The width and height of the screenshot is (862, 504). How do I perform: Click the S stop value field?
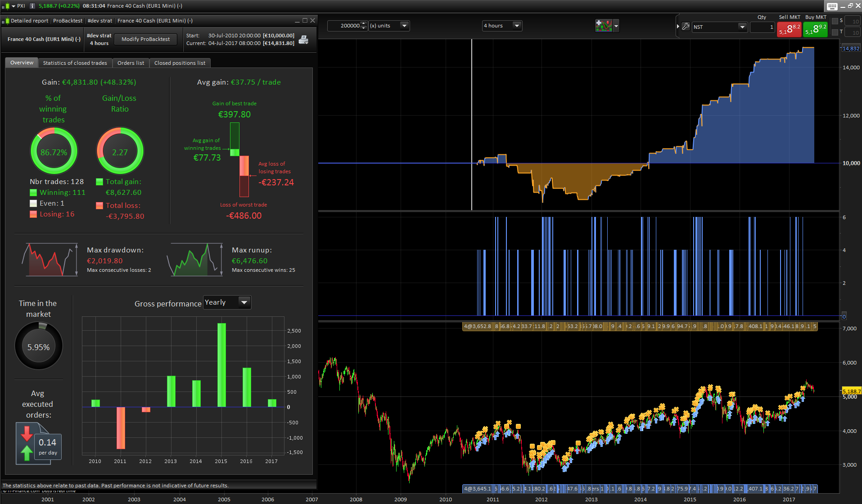(853, 21)
